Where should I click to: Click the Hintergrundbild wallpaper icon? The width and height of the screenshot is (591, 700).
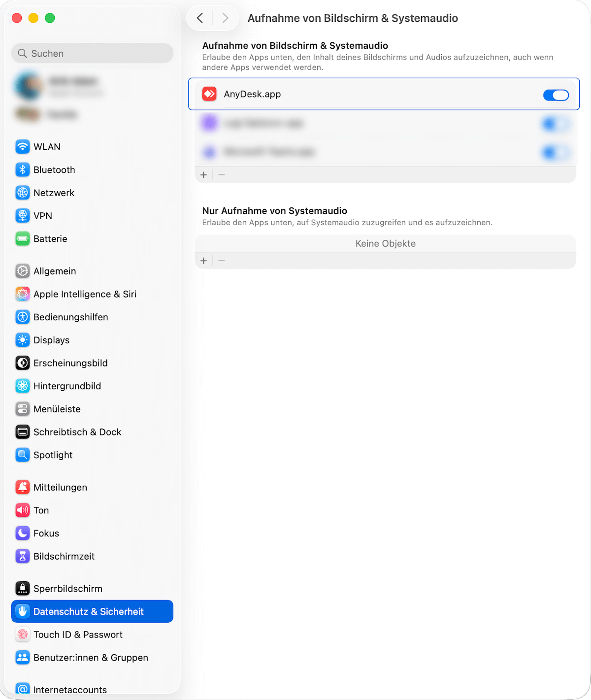click(23, 386)
